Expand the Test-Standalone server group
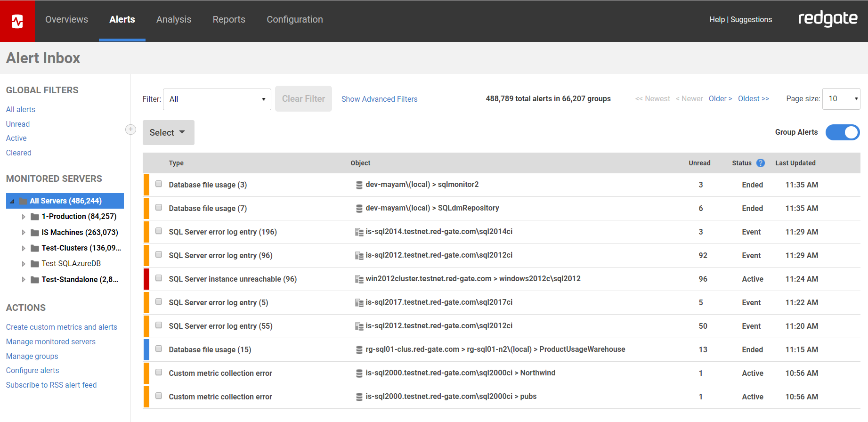Viewport: 868px width, 422px height. click(24, 280)
